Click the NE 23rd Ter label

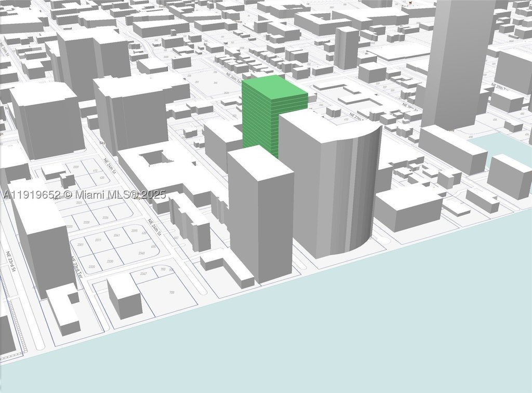click(x=77, y=267)
